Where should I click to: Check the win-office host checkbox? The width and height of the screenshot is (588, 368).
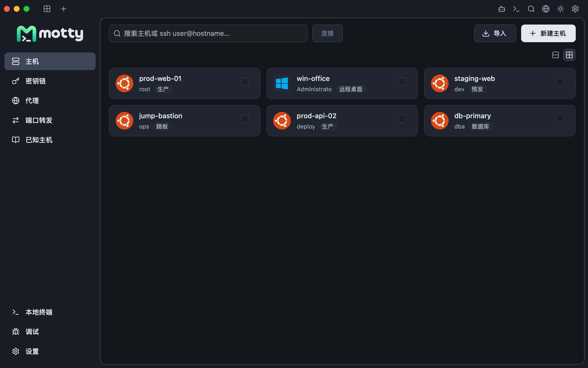click(402, 81)
